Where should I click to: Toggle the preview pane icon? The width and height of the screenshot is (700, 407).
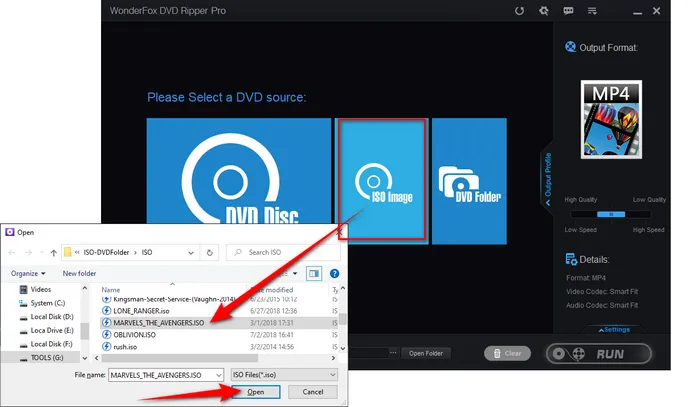314,274
